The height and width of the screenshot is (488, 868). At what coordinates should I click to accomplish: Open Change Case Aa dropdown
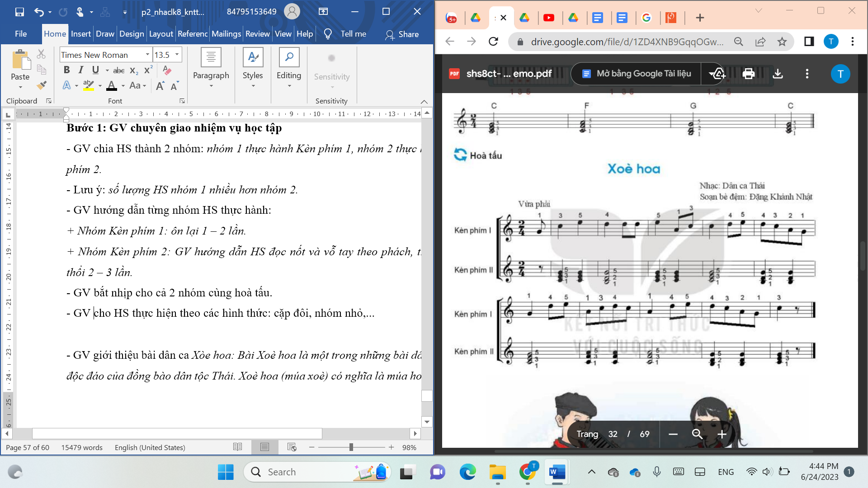pos(138,85)
